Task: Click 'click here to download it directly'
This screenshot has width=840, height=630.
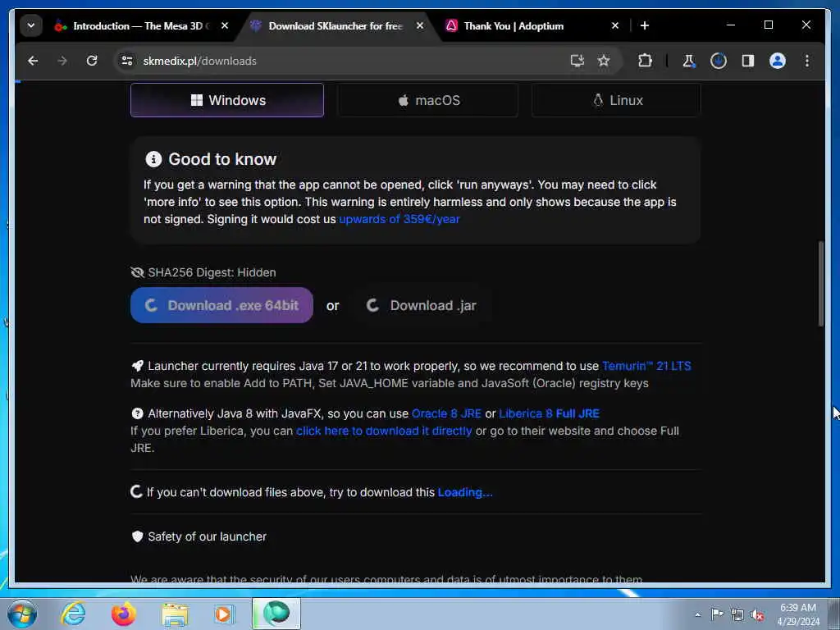Action: point(384,431)
